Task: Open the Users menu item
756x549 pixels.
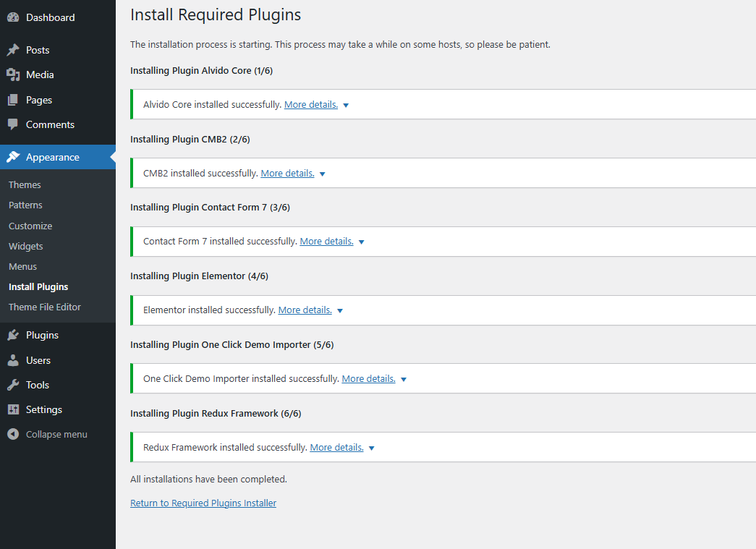Action: [x=58, y=360]
